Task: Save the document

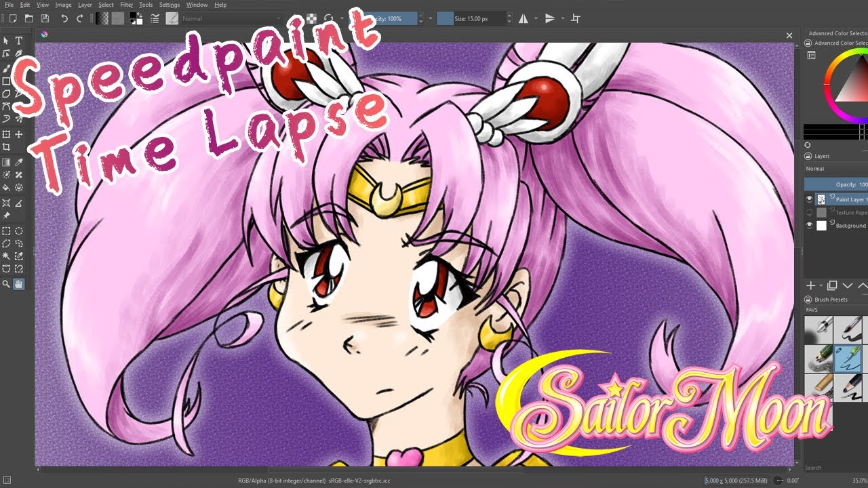Action: [x=45, y=18]
